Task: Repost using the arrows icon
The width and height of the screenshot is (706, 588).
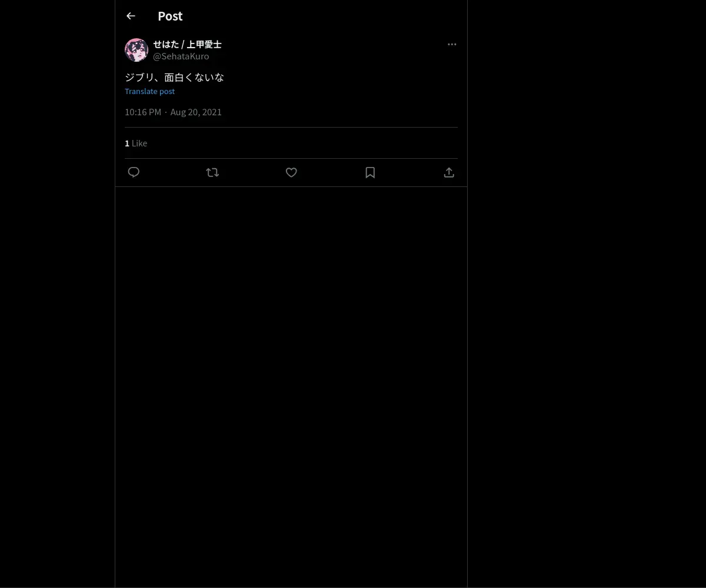Action: coord(212,172)
